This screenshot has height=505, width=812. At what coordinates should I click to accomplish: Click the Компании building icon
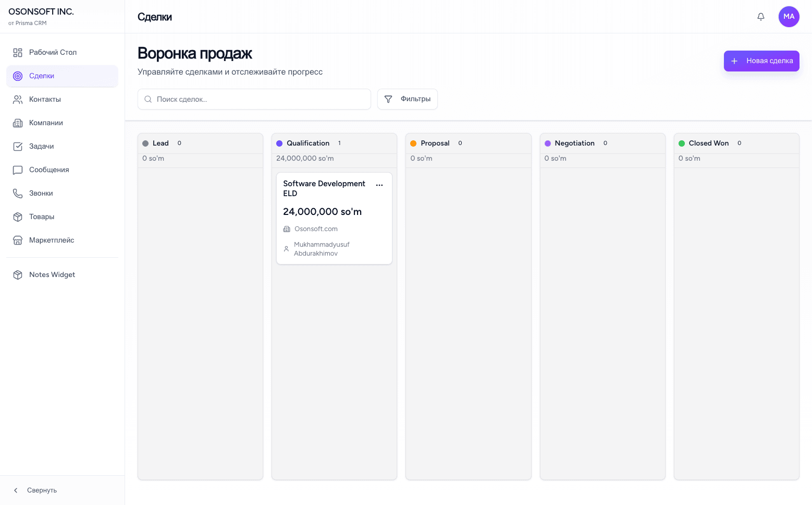tap(18, 123)
